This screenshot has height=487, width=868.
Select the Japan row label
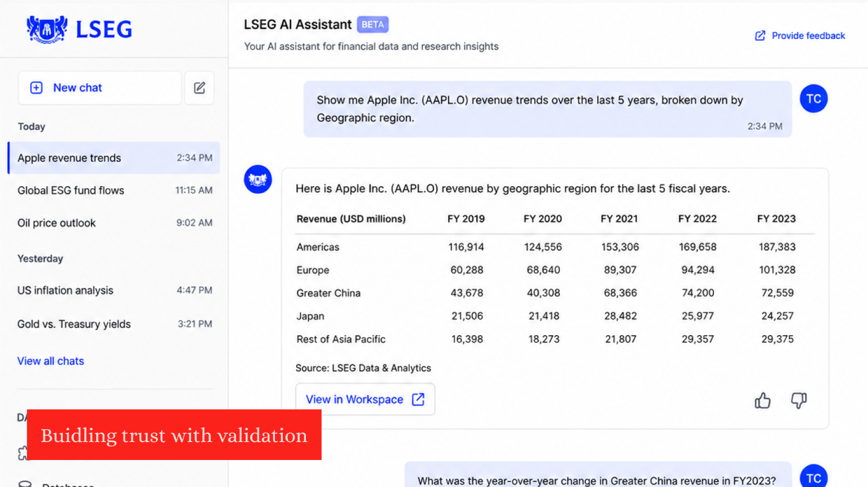[310, 316]
